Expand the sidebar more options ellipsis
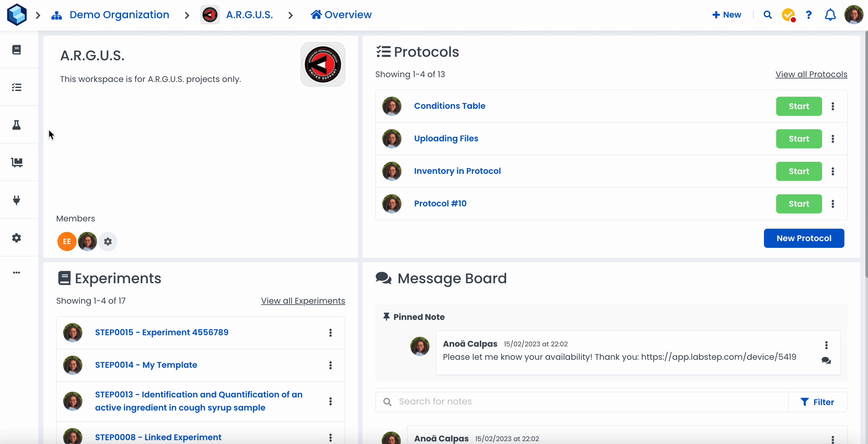 coord(17,272)
